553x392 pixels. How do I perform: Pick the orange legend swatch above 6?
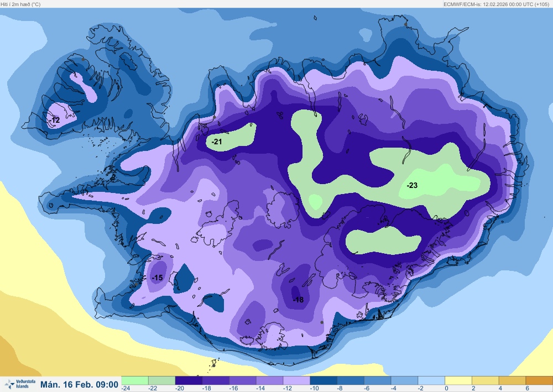[x=539, y=380]
